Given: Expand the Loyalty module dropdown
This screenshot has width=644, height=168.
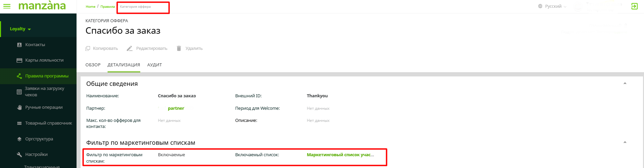Looking at the screenshot, I should [x=20, y=29].
